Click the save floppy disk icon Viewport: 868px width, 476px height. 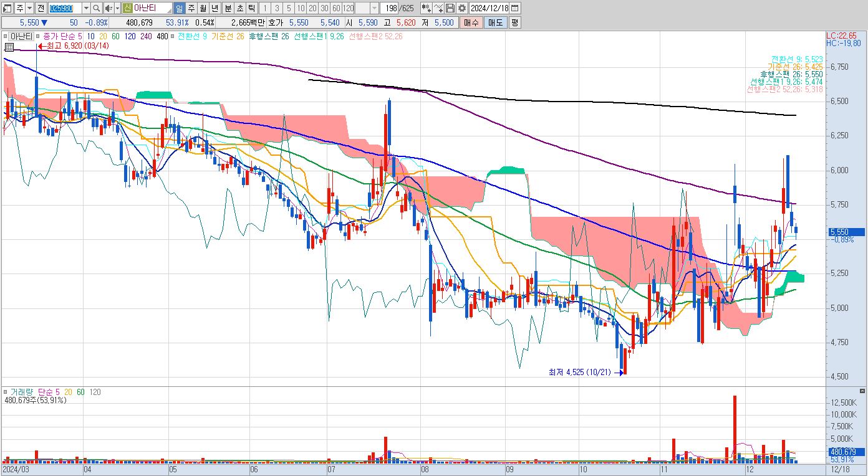pos(450,8)
